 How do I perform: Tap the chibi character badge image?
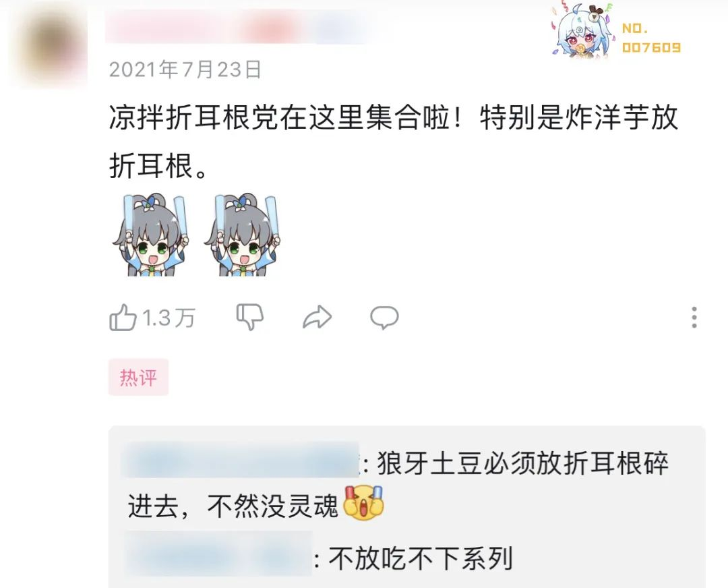point(584,32)
